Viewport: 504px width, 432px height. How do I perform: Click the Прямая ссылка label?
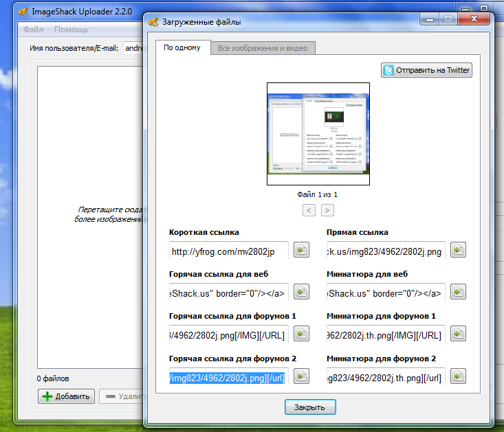tap(357, 232)
